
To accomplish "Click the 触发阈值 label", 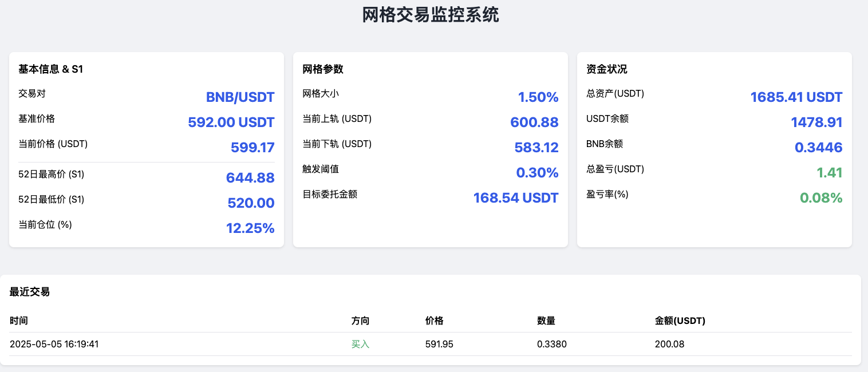I will tap(321, 169).
